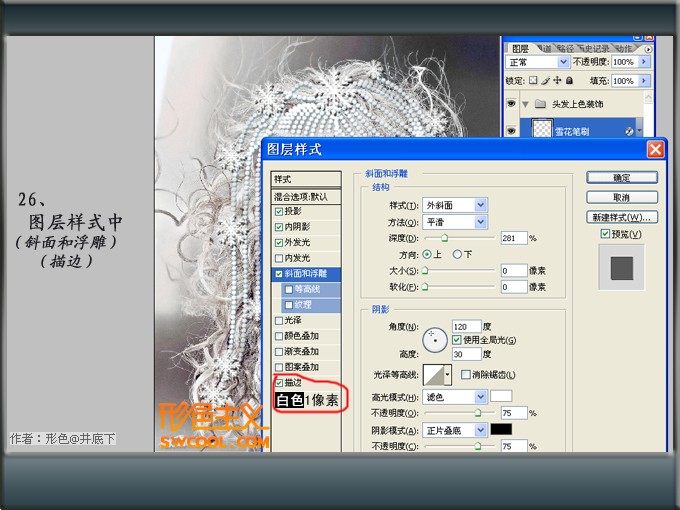Collapse the 头发上色装饰 group triangle

(526, 104)
